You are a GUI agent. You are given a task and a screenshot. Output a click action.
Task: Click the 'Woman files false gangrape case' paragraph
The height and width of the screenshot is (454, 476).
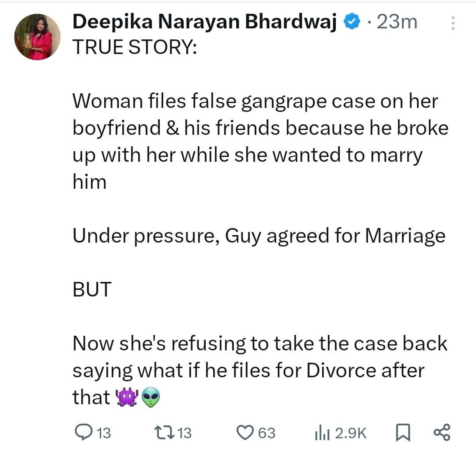click(x=261, y=141)
